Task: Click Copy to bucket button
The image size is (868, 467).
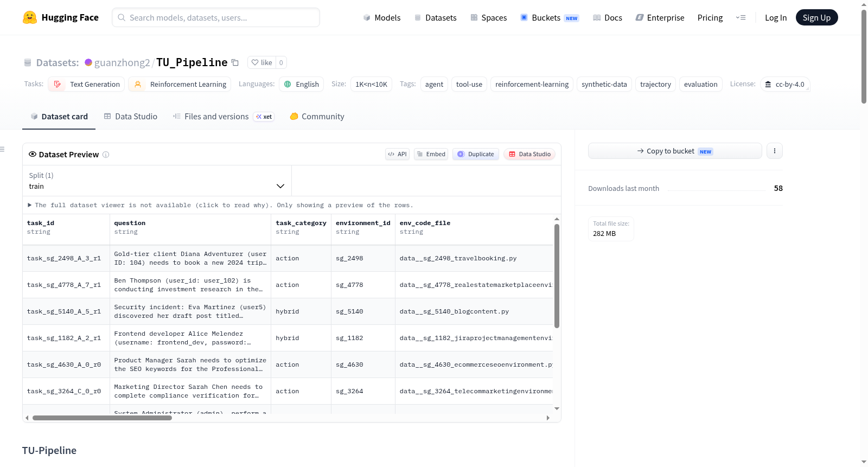Action: tap(675, 151)
